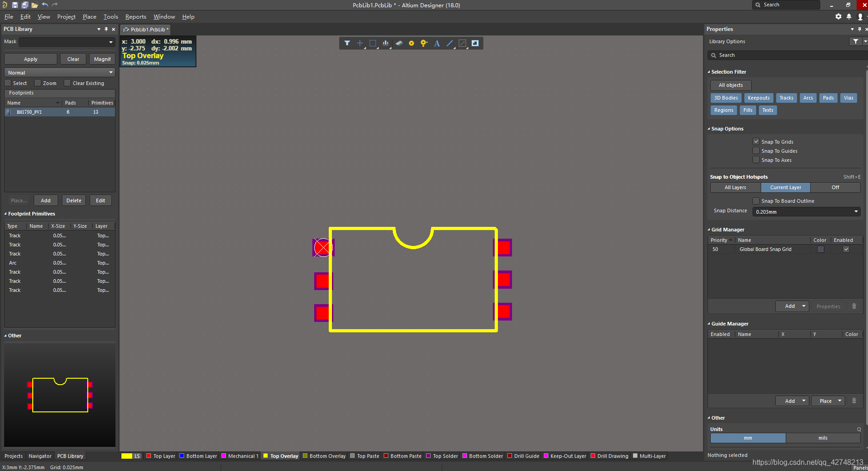Check the Clear Existing option
This screenshot has height=471, width=868.
(x=67, y=83)
